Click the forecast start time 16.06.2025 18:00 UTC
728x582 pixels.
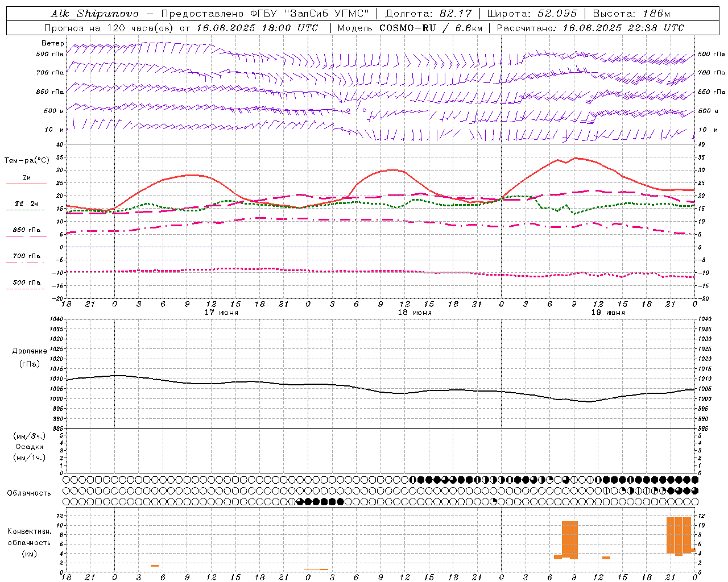click(257, 28)
